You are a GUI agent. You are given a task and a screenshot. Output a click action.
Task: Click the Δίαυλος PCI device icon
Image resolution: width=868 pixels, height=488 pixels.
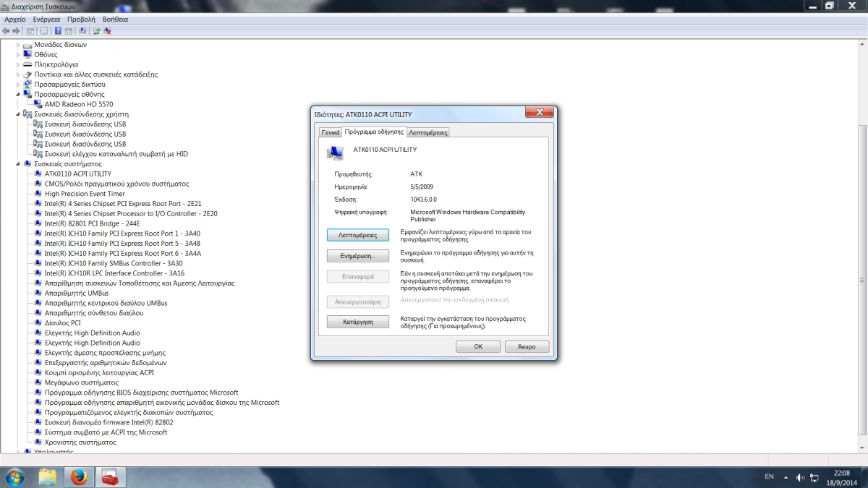[x=38, y=323]
